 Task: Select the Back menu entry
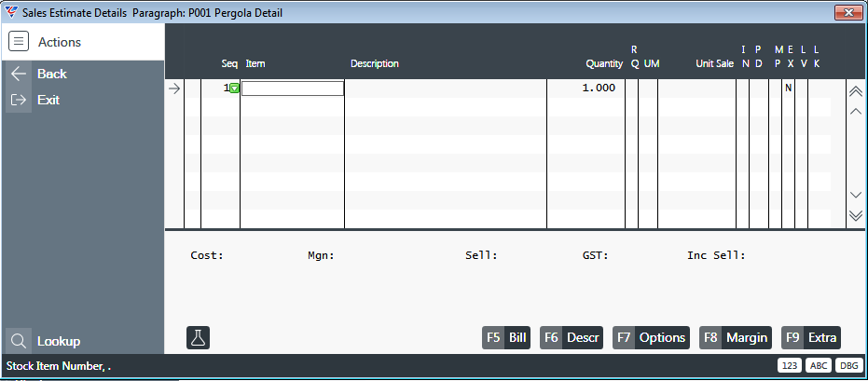click(x=52, y=75)
